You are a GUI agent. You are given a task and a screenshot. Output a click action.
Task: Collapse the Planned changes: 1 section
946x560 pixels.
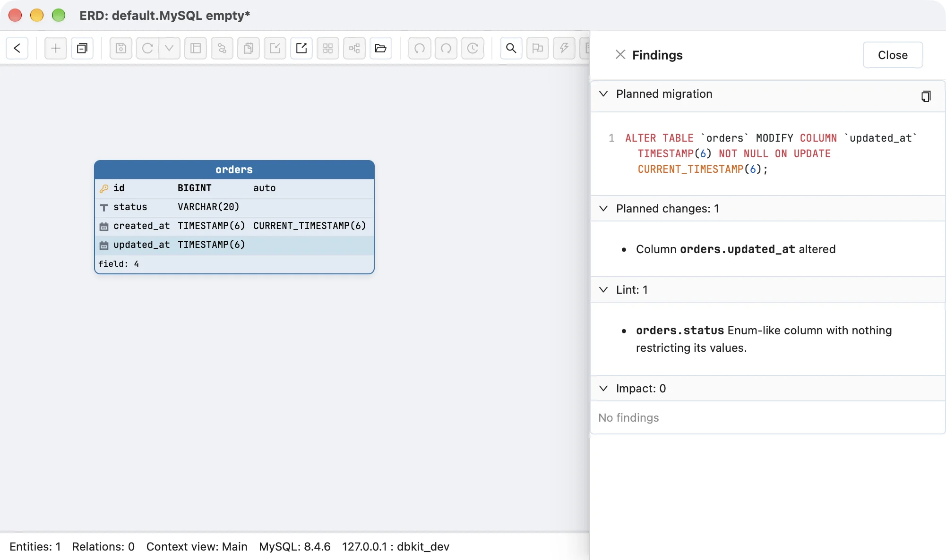tap(603, 208)
